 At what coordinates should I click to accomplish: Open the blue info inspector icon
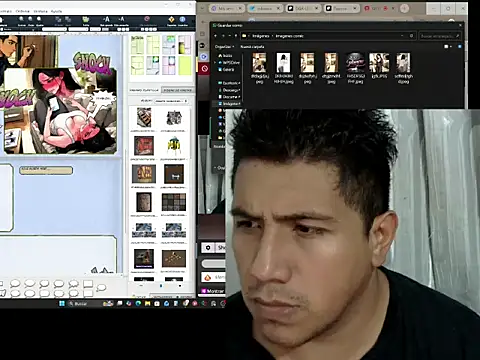click(x=182, y=19)
